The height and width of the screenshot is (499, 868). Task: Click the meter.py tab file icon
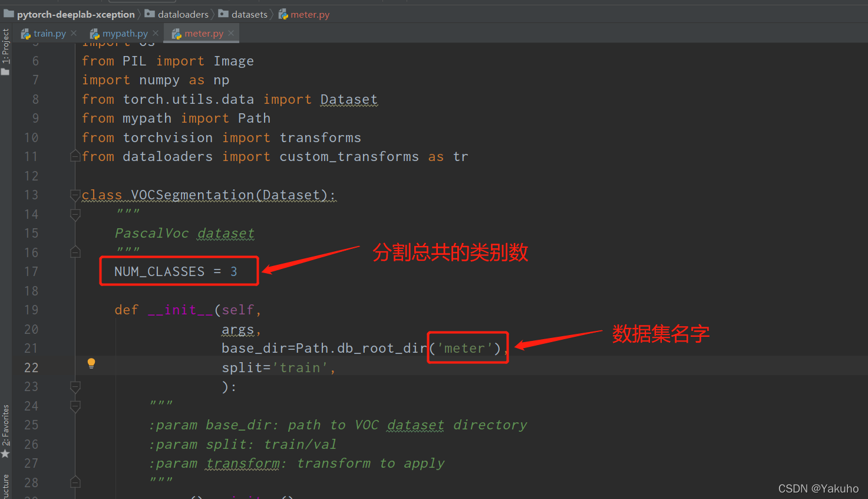177,34
